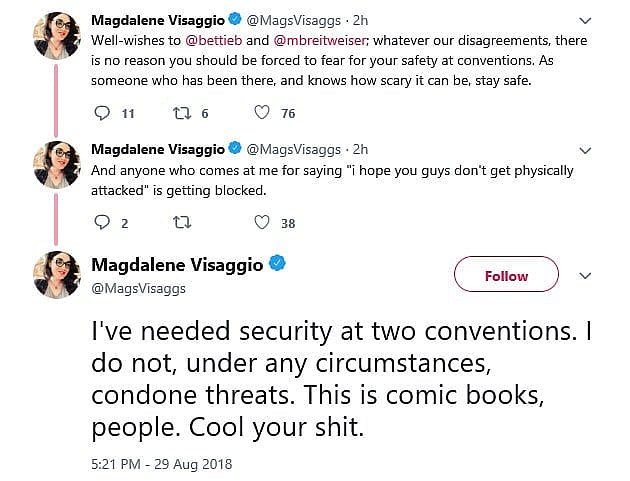Like the tweet with 38 likes
630x481 pixels.
[262, 223]
